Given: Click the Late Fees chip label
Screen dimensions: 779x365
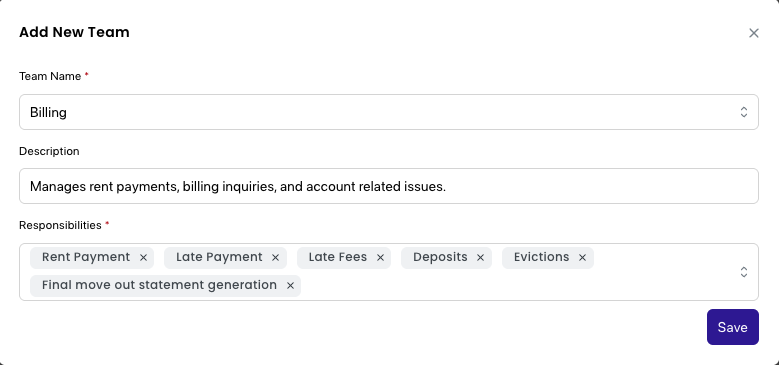Looking at the screenshot, I should point(338,257).
